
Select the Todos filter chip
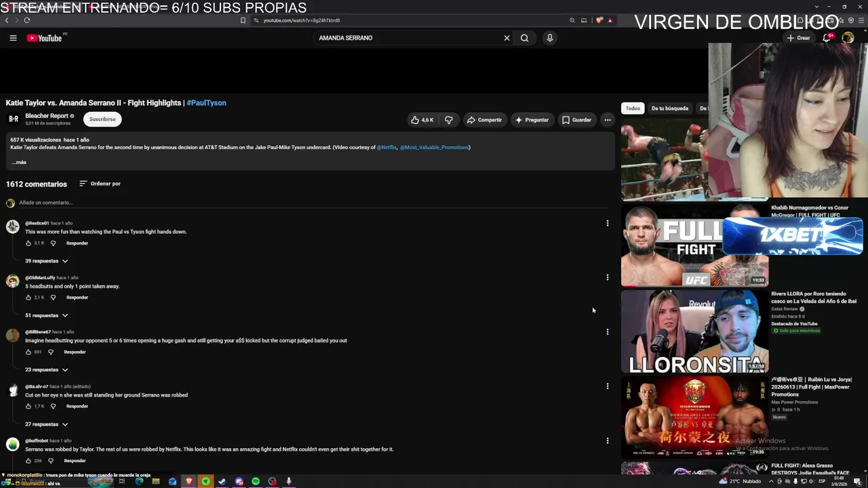coord(633,108)
